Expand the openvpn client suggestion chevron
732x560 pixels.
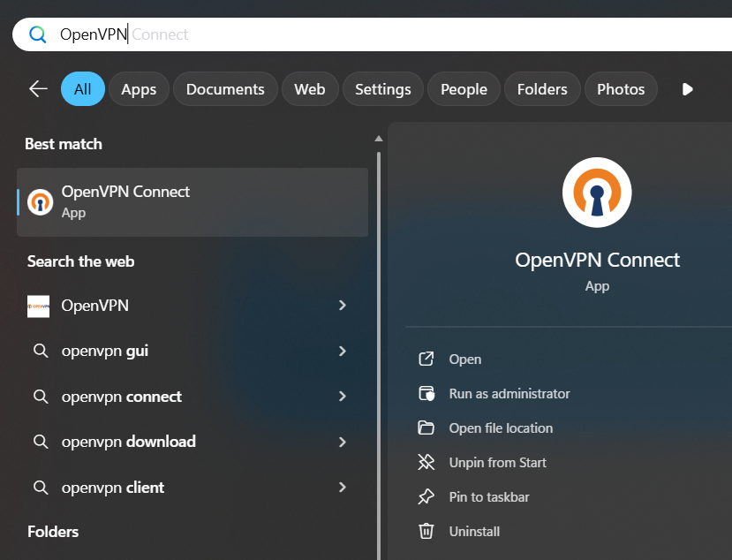343,488
